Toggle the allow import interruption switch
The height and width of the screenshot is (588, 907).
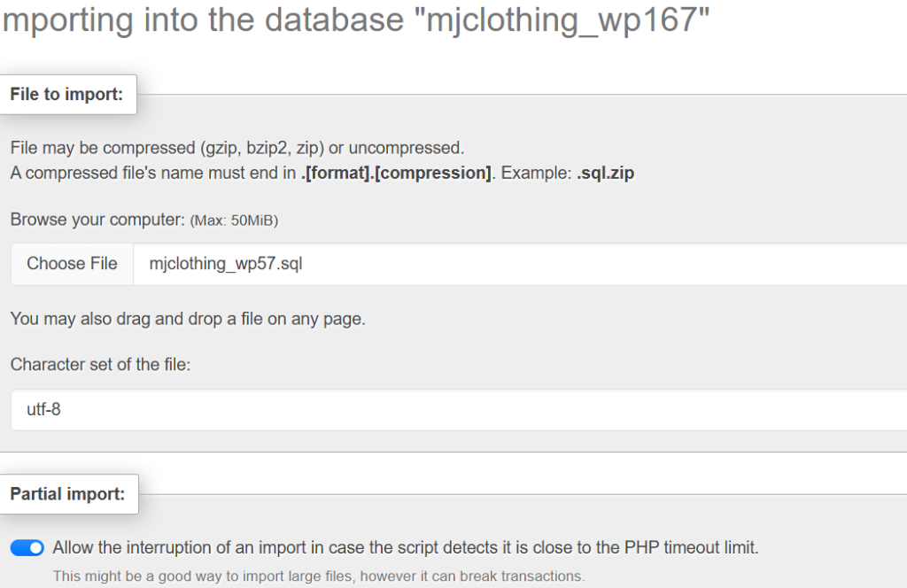click(27, 548)
